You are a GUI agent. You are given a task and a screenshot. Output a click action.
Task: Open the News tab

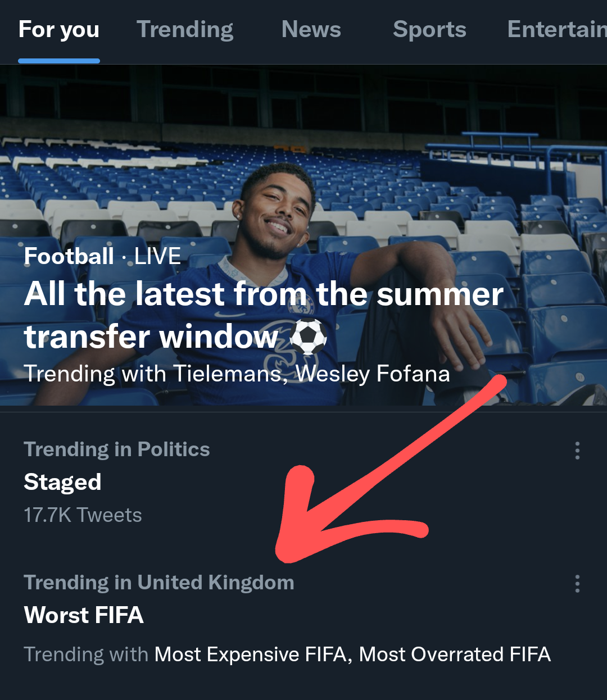(x=311, y=30)
